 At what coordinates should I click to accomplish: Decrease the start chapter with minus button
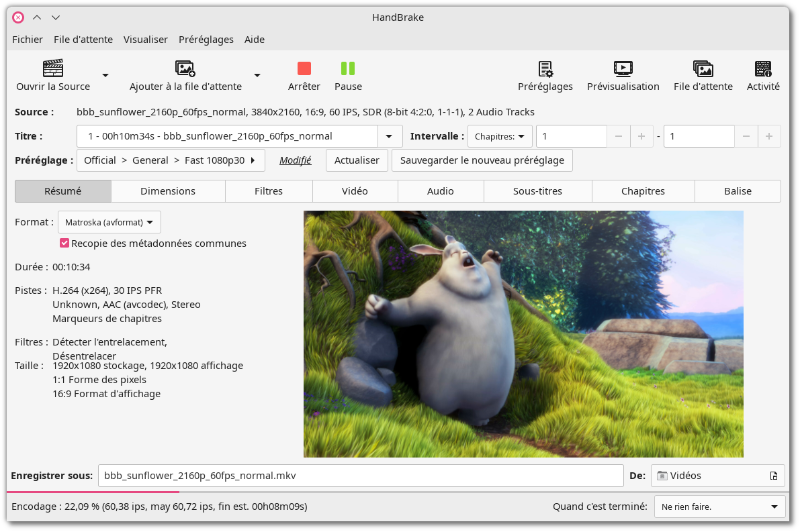click(618, 136)
